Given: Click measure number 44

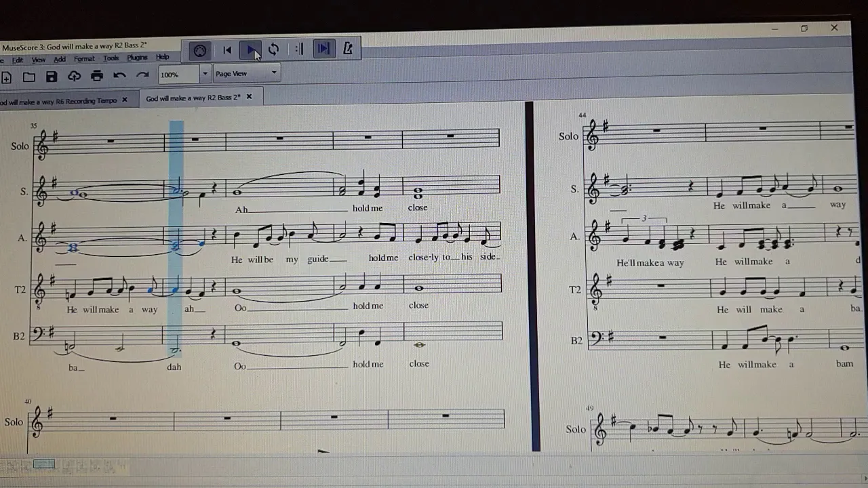Looking at the screenshot, I should pos(583,115).
